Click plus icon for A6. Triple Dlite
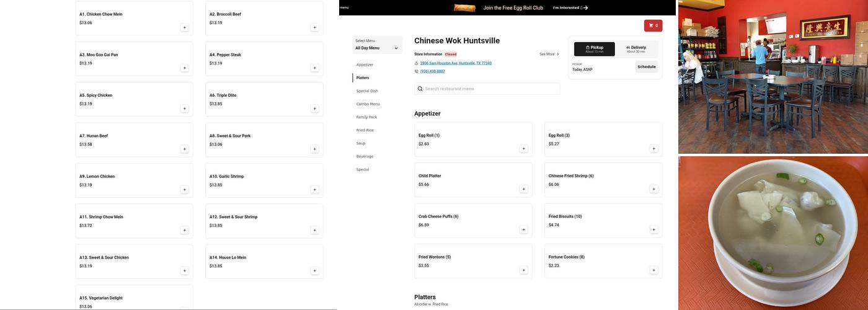Screen dimensions: 868x310 coord(314,108)
